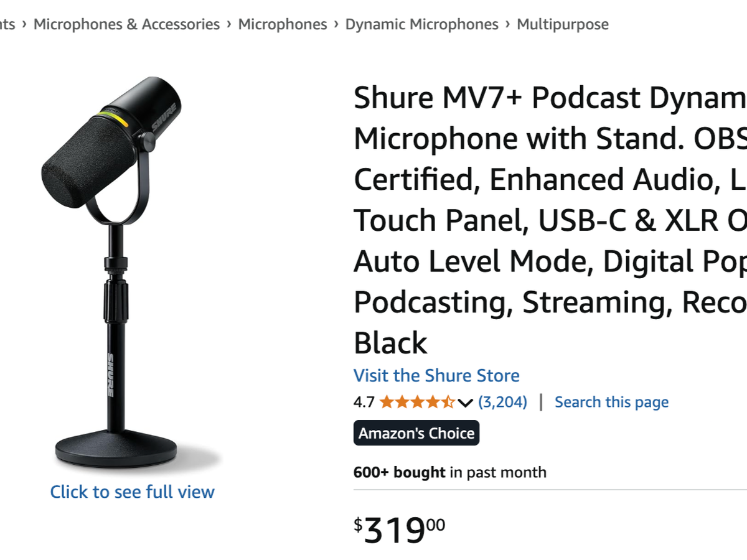The width and height of the screenshot is (747, 560).
Task: Click the 4.7 rating number
Action: click(x=364, y=402)
